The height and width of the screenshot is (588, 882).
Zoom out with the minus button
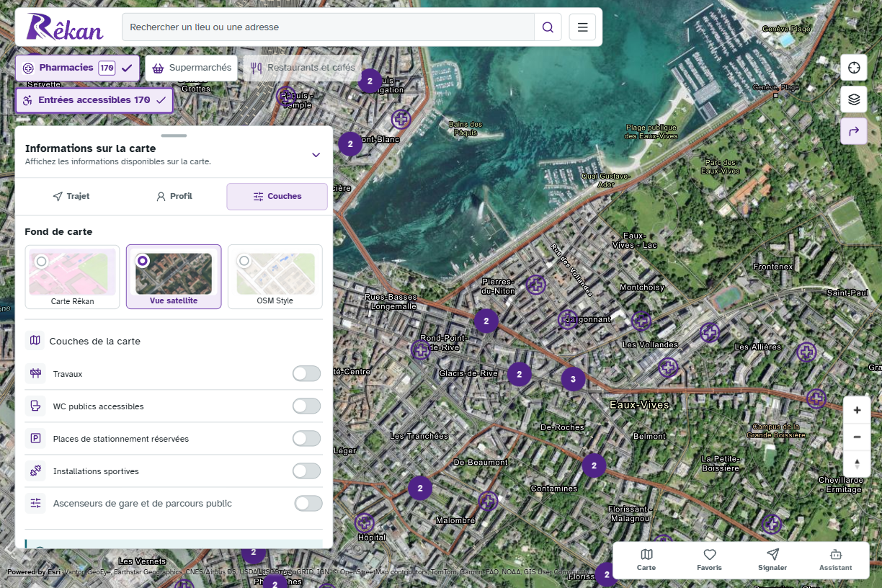coord(857,437)
